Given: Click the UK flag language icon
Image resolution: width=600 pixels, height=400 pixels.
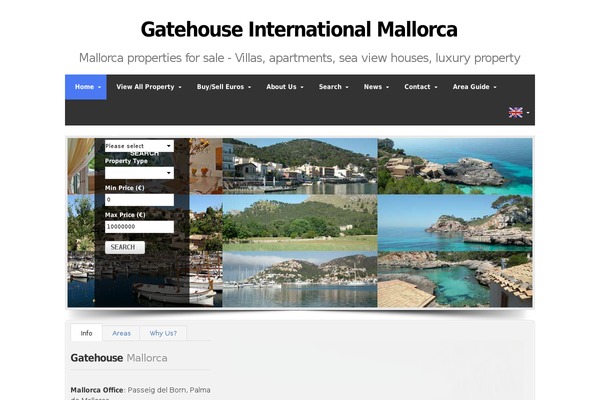Looking at the screenshot, I should coord(515,112).
